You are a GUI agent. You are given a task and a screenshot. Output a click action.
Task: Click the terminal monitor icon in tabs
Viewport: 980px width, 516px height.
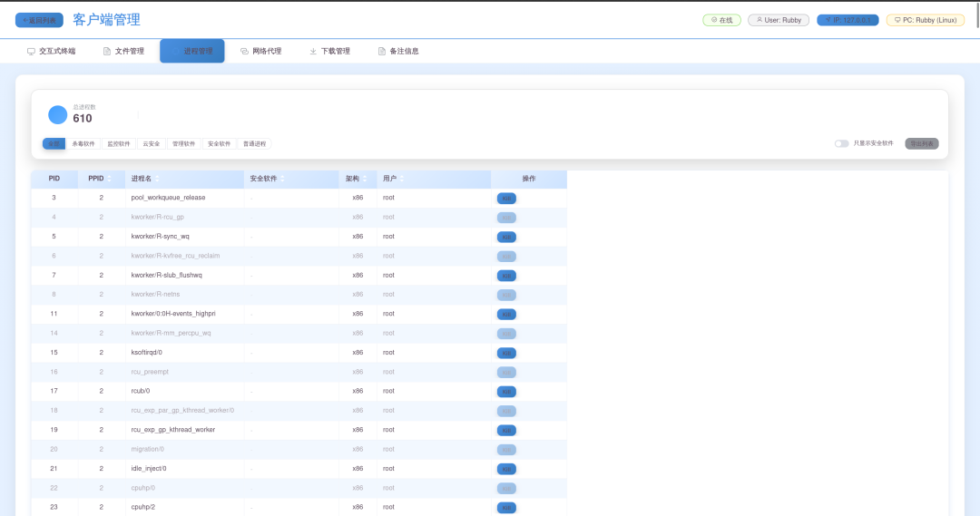click(x=31, y=51)
